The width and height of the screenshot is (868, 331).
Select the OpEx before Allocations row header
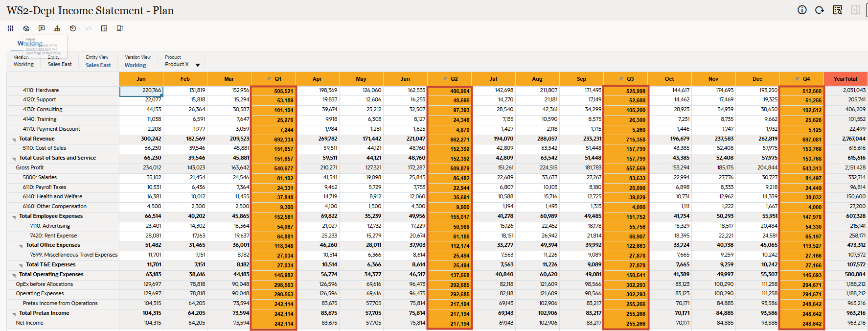[63, 284]
